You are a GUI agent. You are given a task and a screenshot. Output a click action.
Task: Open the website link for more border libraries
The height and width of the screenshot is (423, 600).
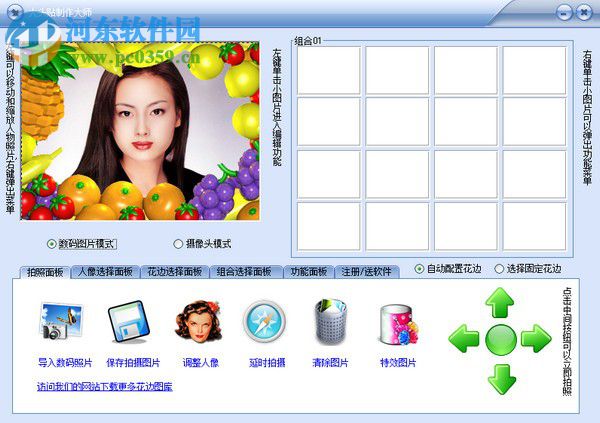point(104,387)
